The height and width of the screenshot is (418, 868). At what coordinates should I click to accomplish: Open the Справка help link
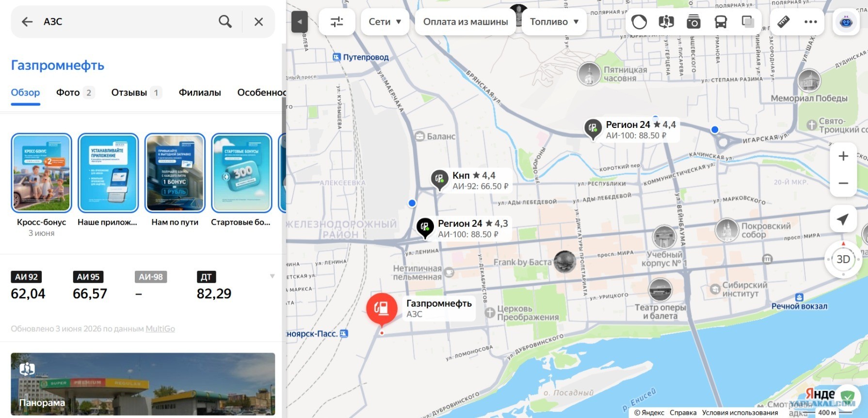pyautogui.click(x=683, y=413)
